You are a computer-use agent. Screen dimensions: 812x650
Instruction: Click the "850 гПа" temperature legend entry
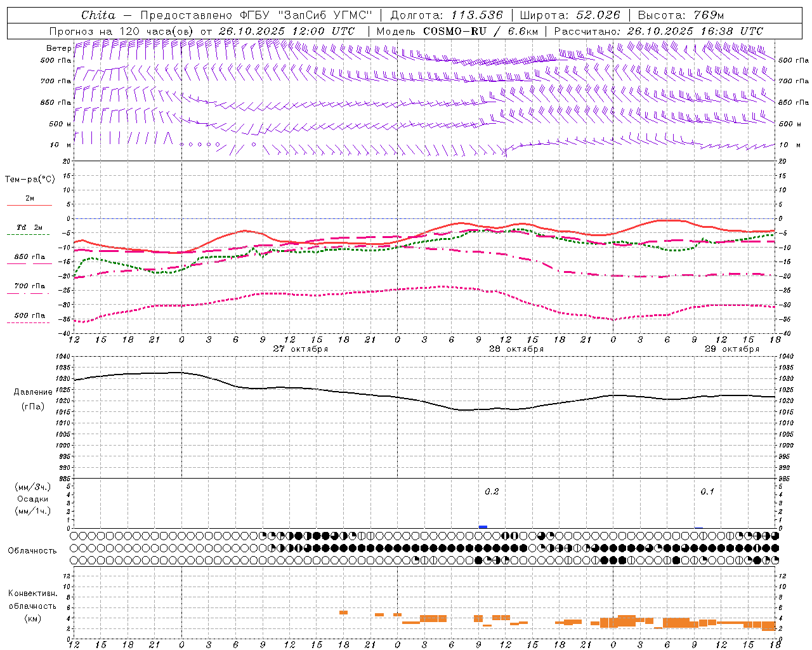[x=30, y=257]
